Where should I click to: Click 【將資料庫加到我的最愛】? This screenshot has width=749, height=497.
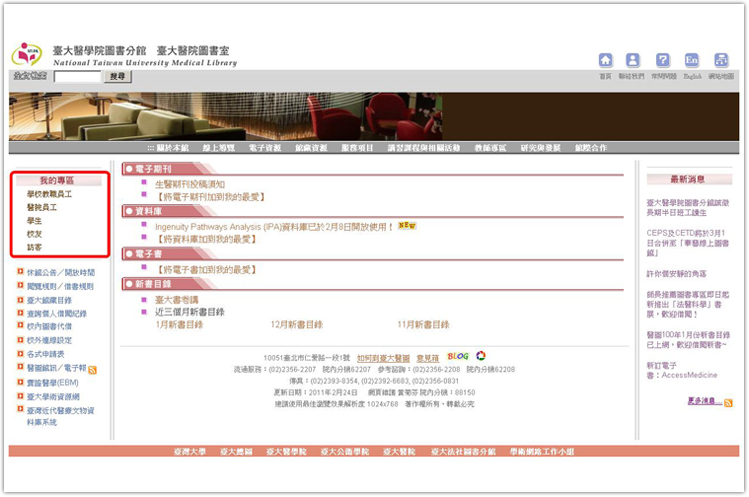coord(206,239)
